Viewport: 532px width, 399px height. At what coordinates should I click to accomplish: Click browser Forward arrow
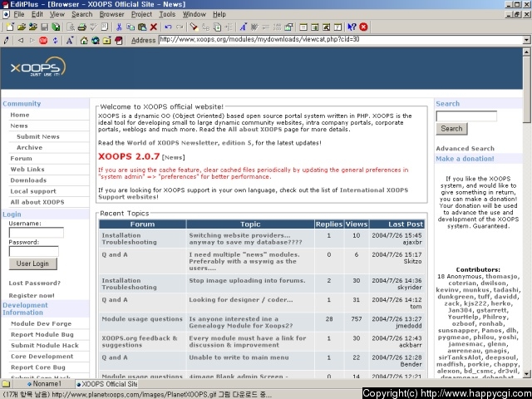point(32,41)
